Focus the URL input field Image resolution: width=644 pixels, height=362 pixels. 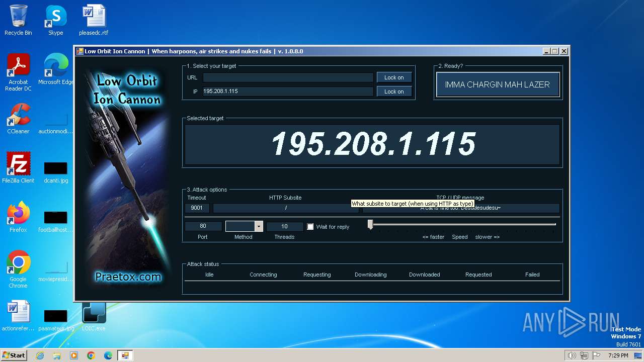pos(288,77)
